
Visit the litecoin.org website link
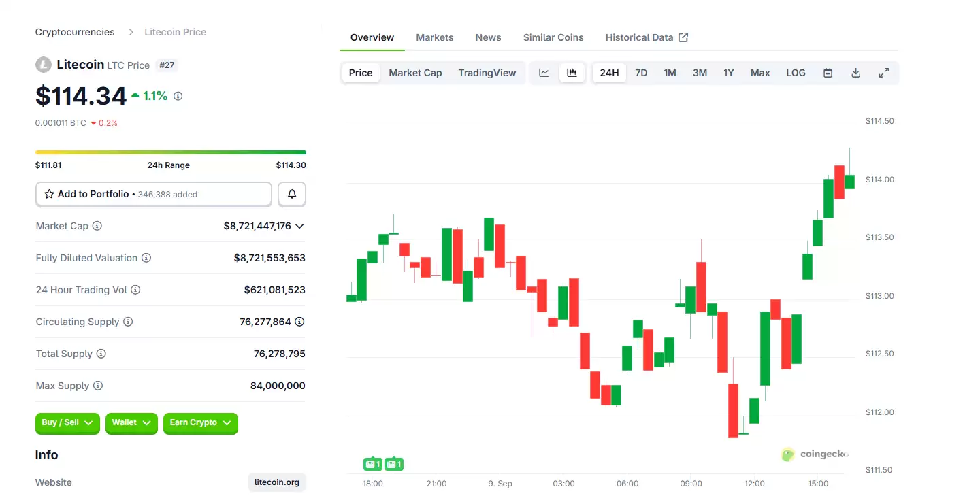click(276, 482)
